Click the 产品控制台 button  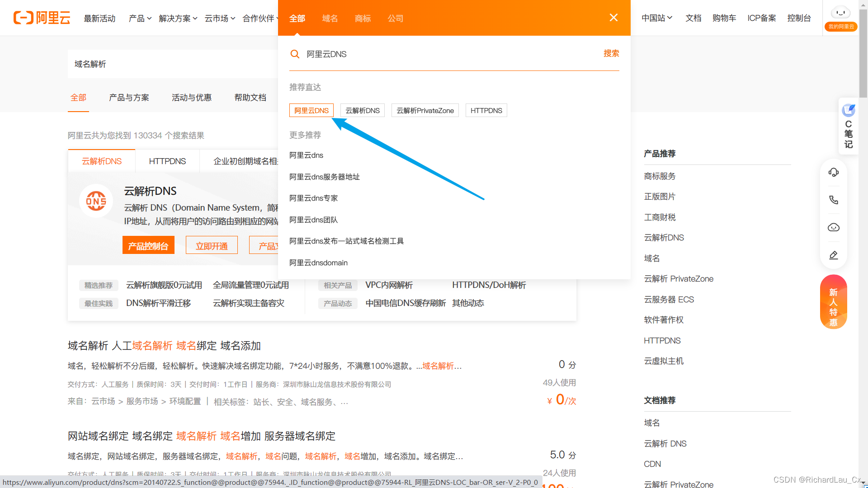[148, 245]
